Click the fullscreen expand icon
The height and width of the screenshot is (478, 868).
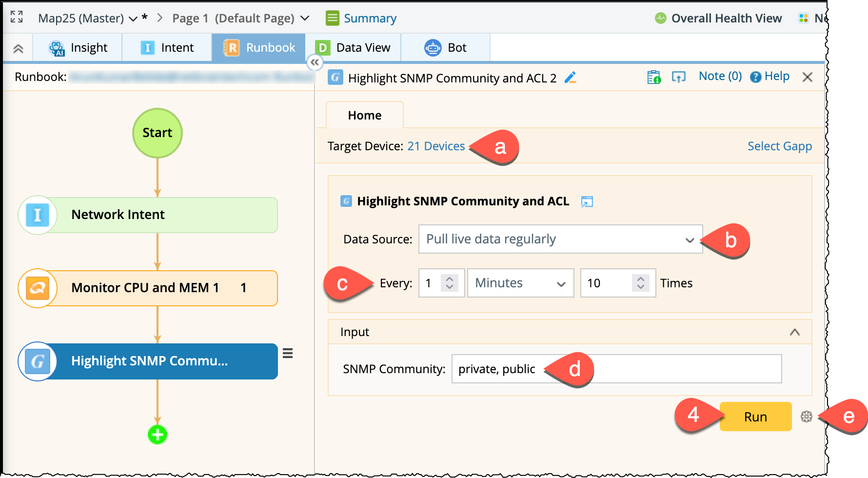click(x=17, y=17)
